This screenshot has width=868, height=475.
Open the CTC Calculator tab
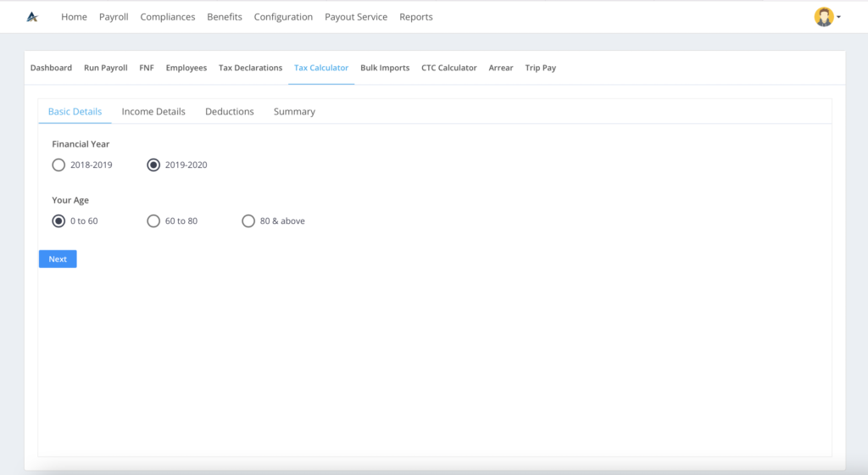pyautogui.click(x=449, y=68)
